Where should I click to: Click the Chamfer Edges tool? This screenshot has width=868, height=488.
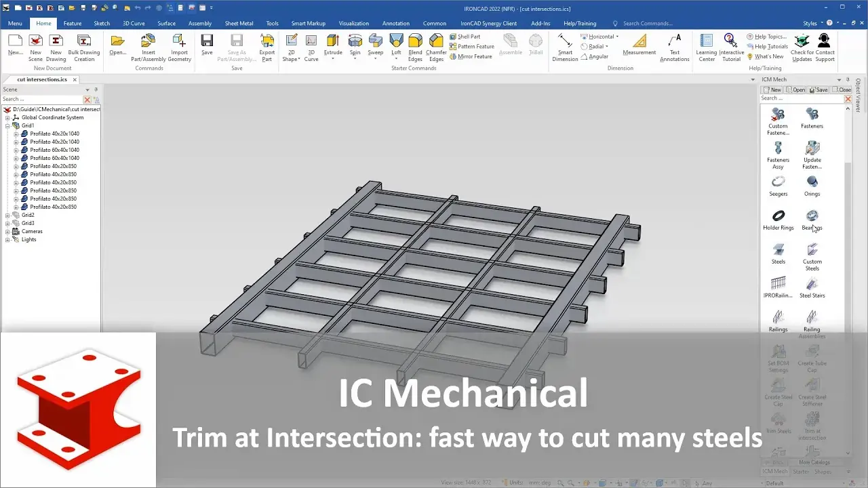[436, 47]
